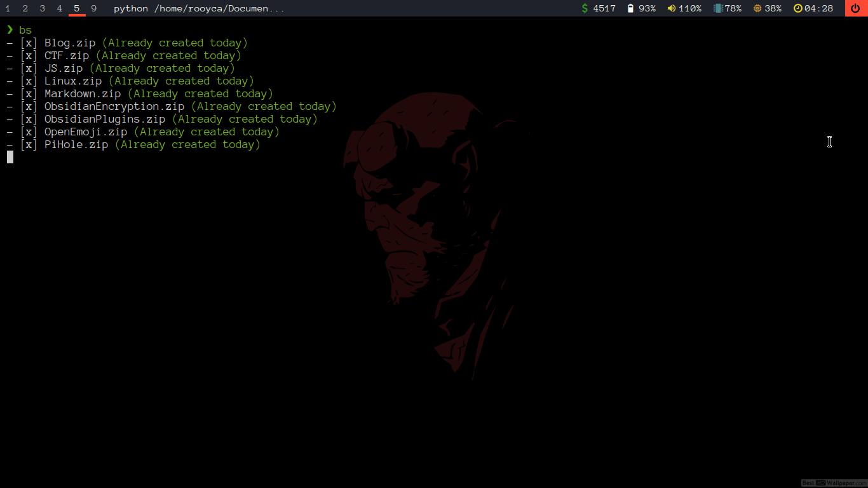
Task: Click the [x] mark beside Linux.zip
Action: pyautogui.click(x=29, y=81)
